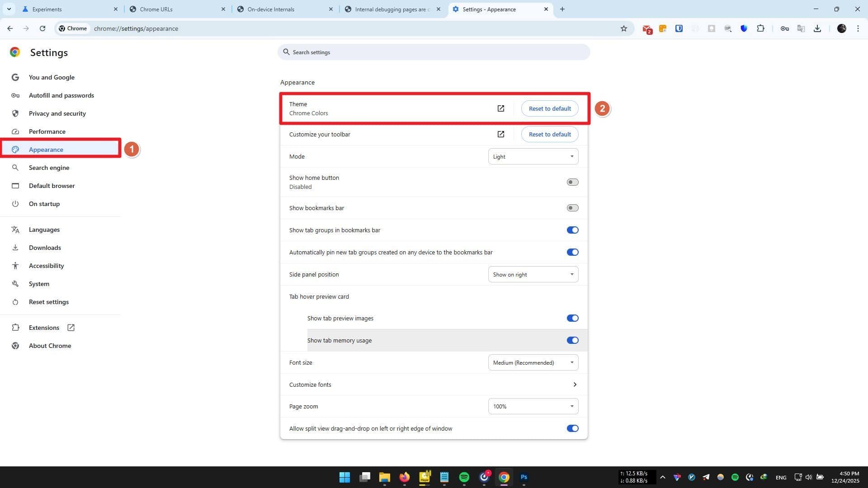This screenshot has height=488, width=868.
Task: Open the Downloads icon in Chrome toolbar
Action: [817, 28]
